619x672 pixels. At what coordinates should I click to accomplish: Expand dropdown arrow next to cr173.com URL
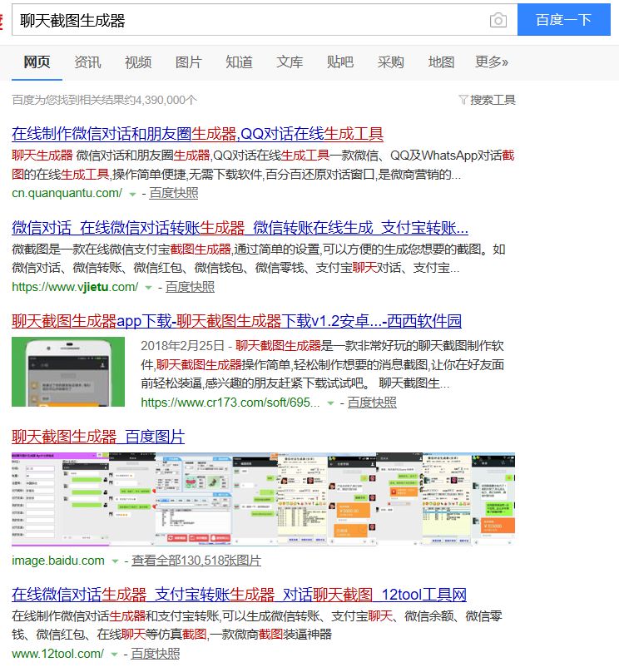(330, 403)
